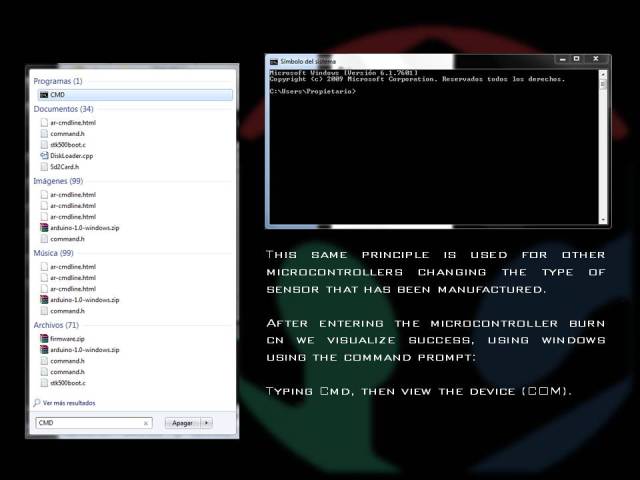Focus the start menu search field

(94, 423)
